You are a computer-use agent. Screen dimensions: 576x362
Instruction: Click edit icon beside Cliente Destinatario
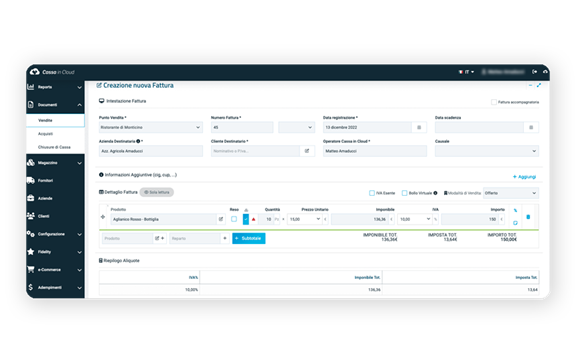(x=307, y=151)
